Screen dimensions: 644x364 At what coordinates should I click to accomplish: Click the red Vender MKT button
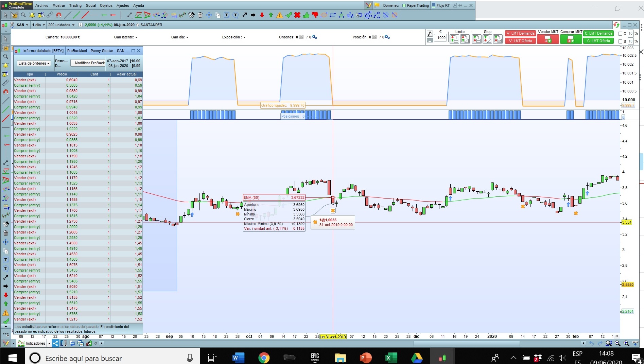(x=548, y=39)
